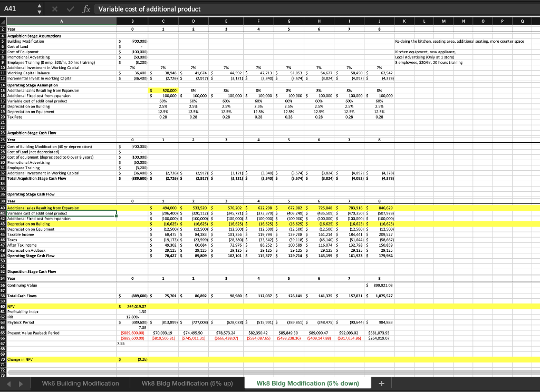This screenshot has width=540, height=392.
Task: Click the Add Sheet plus icon
Action: point(381,383)
